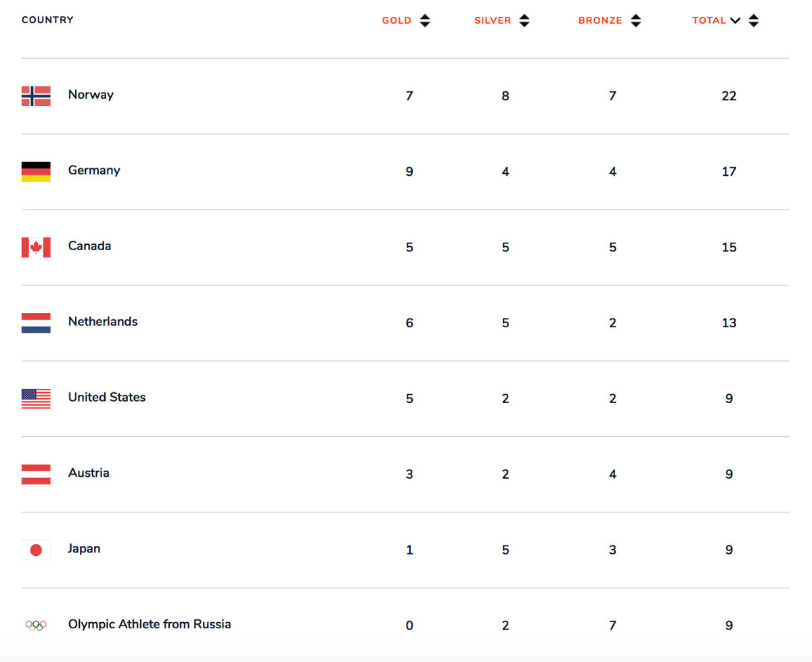Click the Austria flag icon
812x662 pixels.
click(36, 475)
